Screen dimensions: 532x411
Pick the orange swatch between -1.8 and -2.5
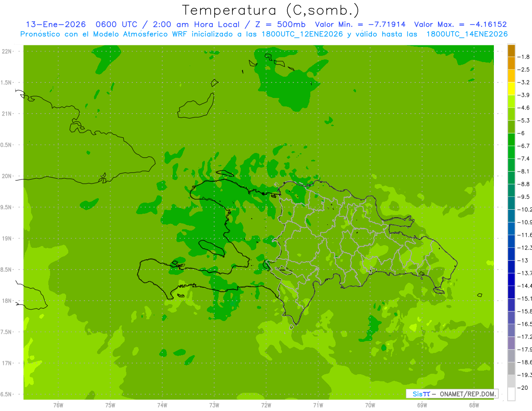tap(511, 63)
